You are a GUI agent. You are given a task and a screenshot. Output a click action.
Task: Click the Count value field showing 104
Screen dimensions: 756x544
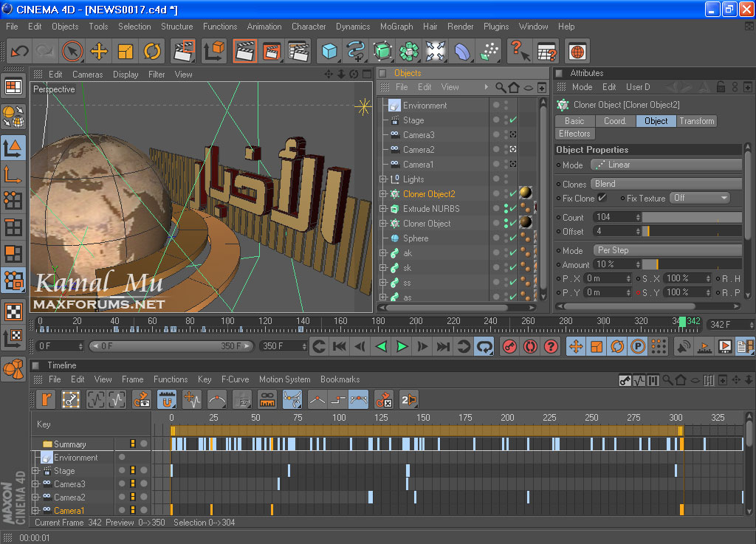[618, 217]
